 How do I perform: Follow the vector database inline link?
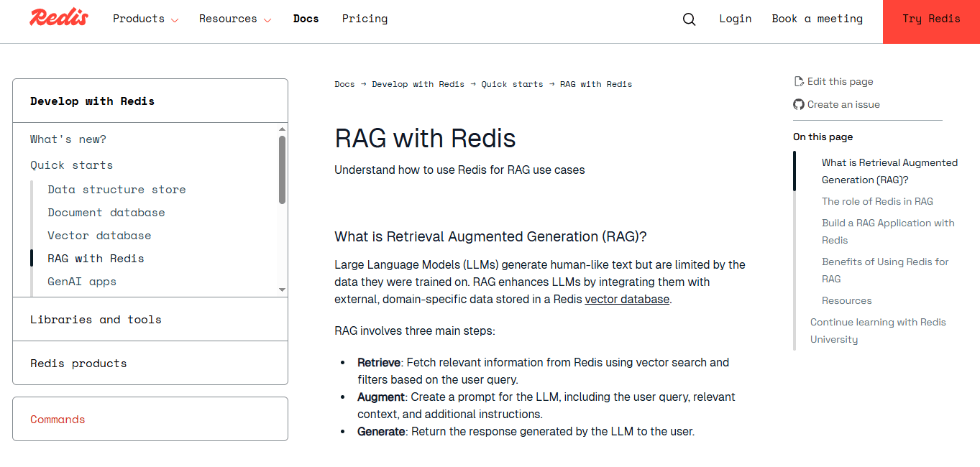(627, 299)
